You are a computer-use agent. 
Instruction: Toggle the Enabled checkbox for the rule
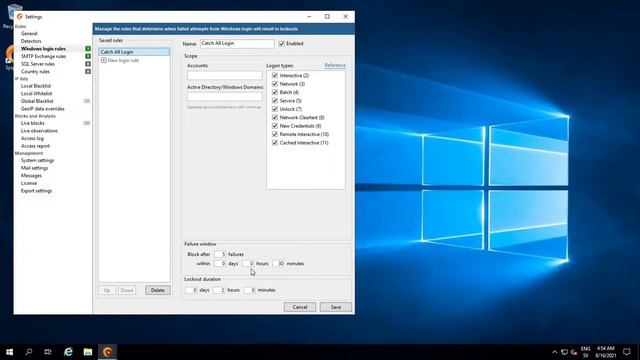pos(282,44)
